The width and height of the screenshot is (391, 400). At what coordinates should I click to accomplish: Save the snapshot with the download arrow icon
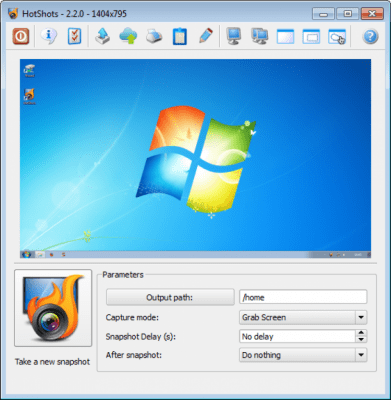[x=103, y=36]
